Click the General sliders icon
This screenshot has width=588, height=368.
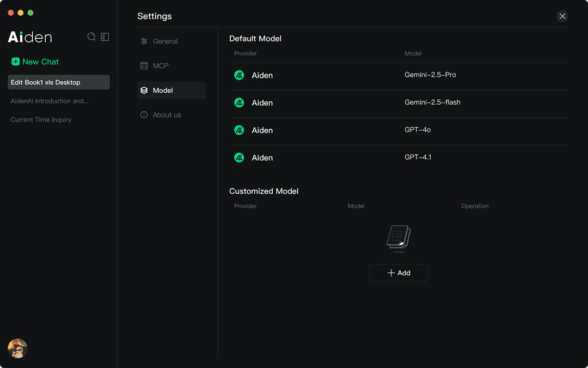(144, 41)
